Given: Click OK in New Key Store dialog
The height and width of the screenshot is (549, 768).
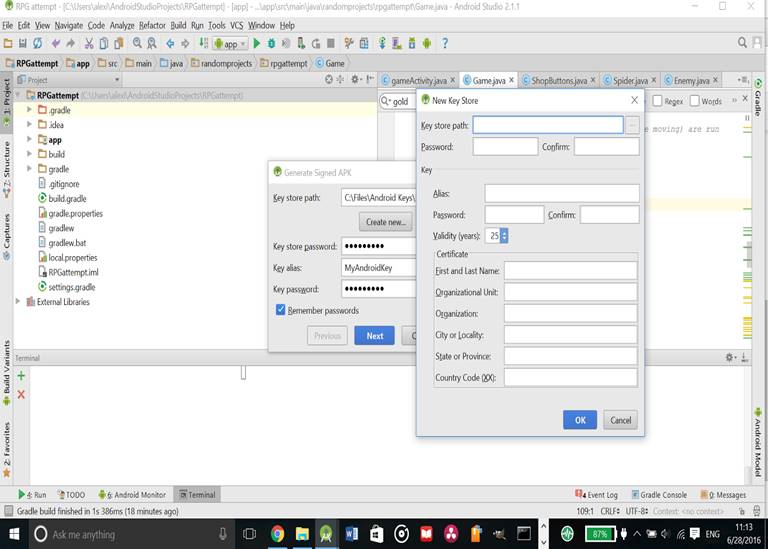Looking at the screenshot, I should coord(580,420).
